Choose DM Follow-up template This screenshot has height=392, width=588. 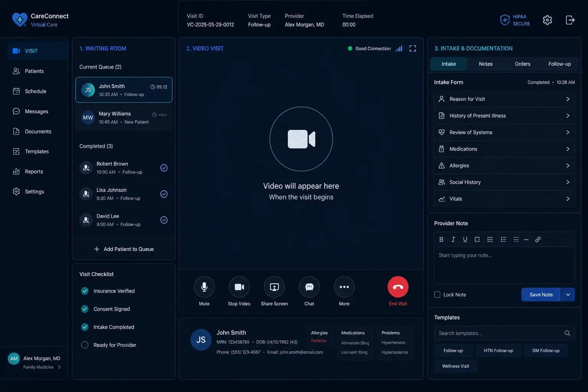pyautogui.click(x=546, y=351)
